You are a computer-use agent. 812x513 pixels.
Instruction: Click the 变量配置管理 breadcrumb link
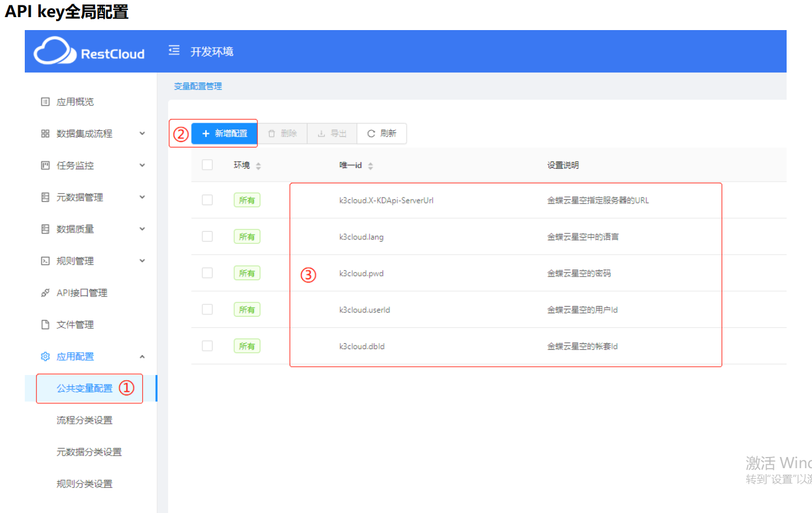[198, 86]
